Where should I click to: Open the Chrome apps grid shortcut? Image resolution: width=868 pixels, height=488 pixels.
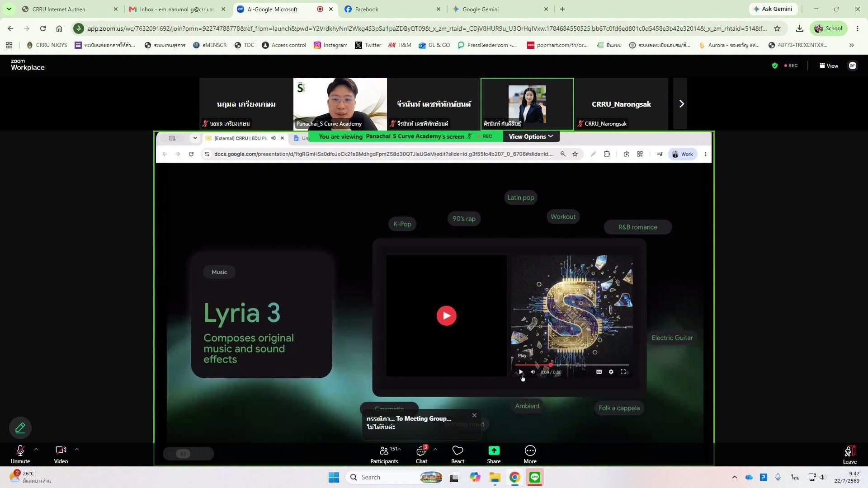[9, 45]
